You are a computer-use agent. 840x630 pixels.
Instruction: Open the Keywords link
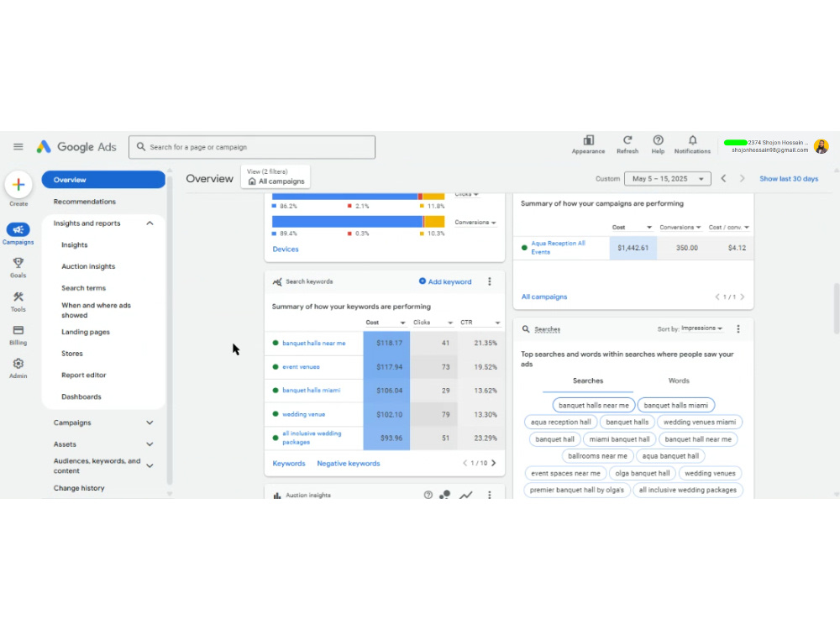click(289, 464)
